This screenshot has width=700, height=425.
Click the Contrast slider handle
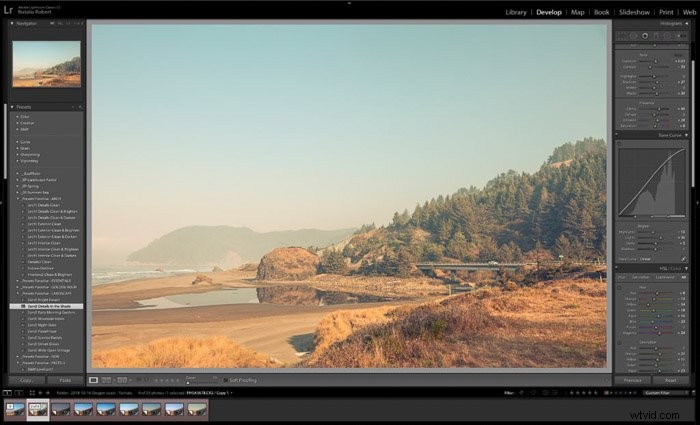(650, 67)
